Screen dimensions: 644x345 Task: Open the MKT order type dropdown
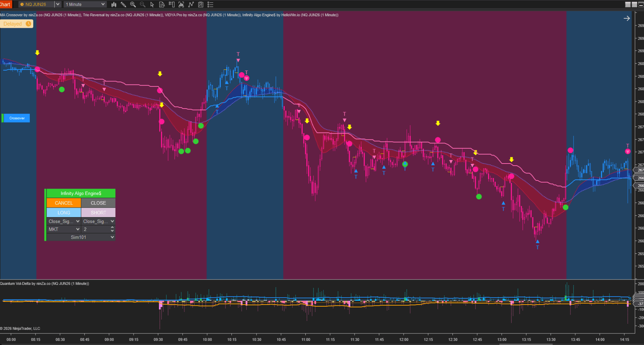coord(64,229)
